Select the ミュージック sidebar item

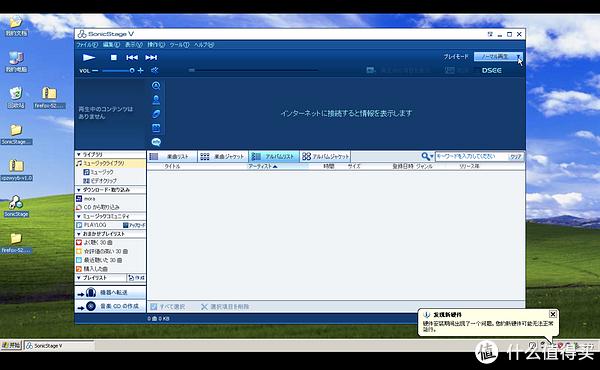pyautogui.click(x=98, y=172)
